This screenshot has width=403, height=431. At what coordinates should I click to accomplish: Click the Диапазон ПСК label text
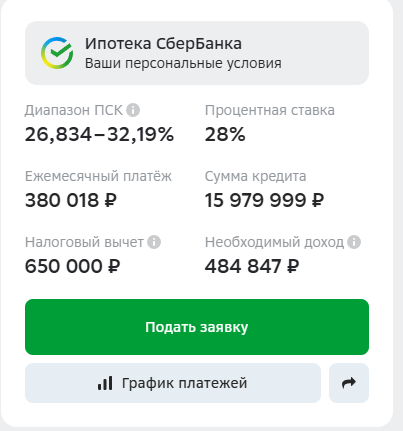coord(74,110)
